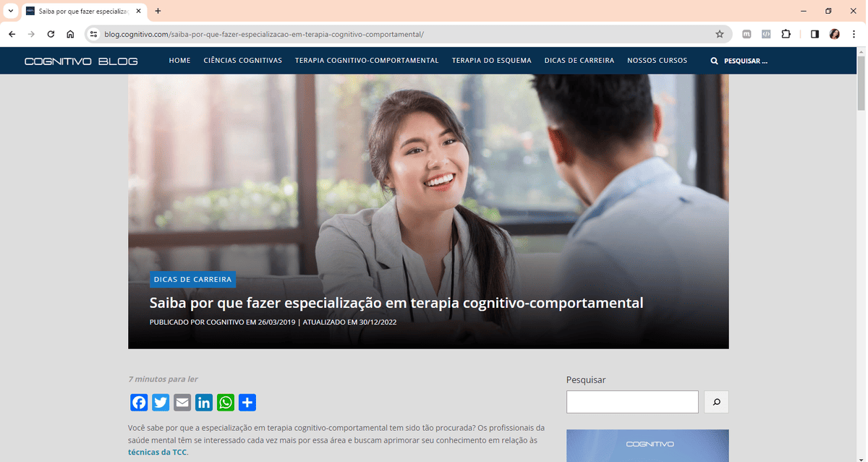Open a new browser tab
Image resolution: width=868 pixels, height=462 pixels.
click(158, 11)
